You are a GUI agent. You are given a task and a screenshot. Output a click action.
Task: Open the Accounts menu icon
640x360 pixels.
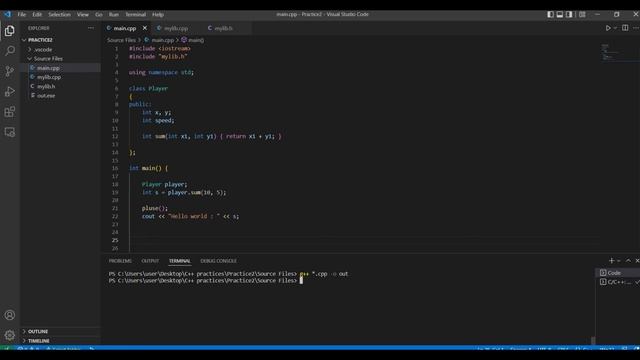pos(9,315)
